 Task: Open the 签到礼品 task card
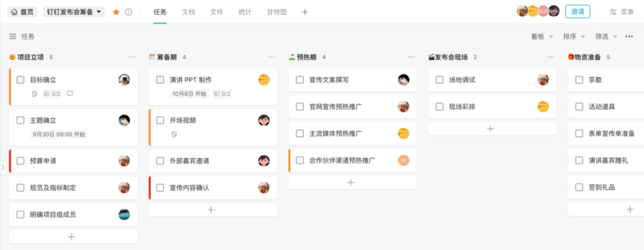pyautogui.click(x=606, y=187)
